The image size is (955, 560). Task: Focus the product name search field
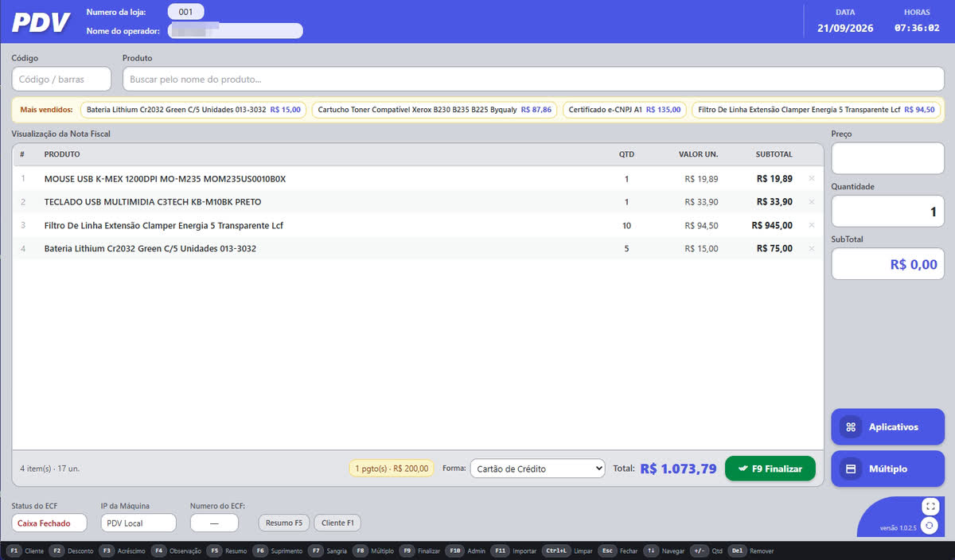tap(533, 79)
